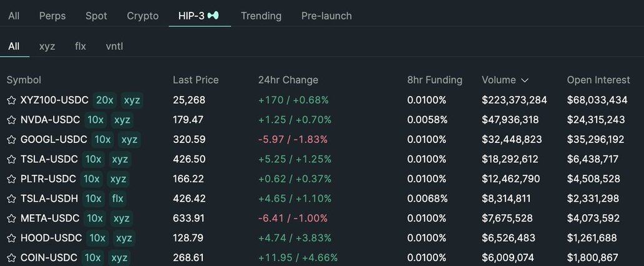Viewport: 644px width, 266px height.
Task: Click the 20x leverage badge on XYZ100-USDC
Action: click(104, 100)
